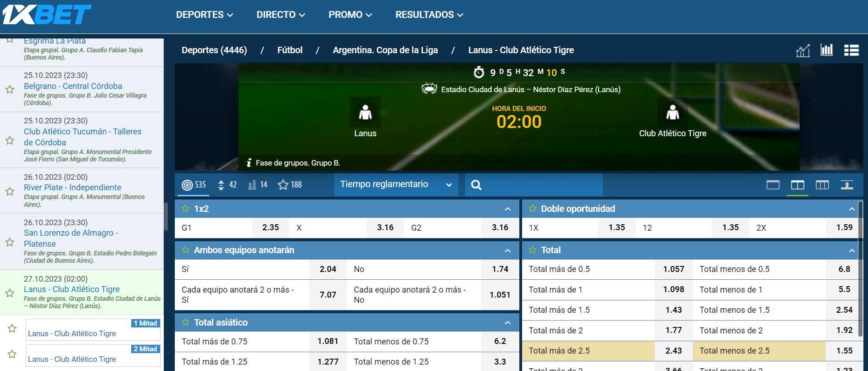Open the list view icon in the breadcrumb bar

[851, 50]
